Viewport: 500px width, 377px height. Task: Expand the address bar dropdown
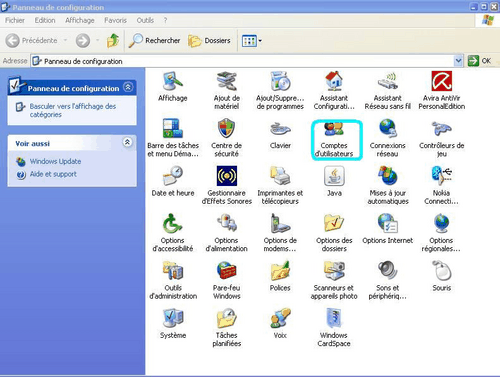(459, 61)
